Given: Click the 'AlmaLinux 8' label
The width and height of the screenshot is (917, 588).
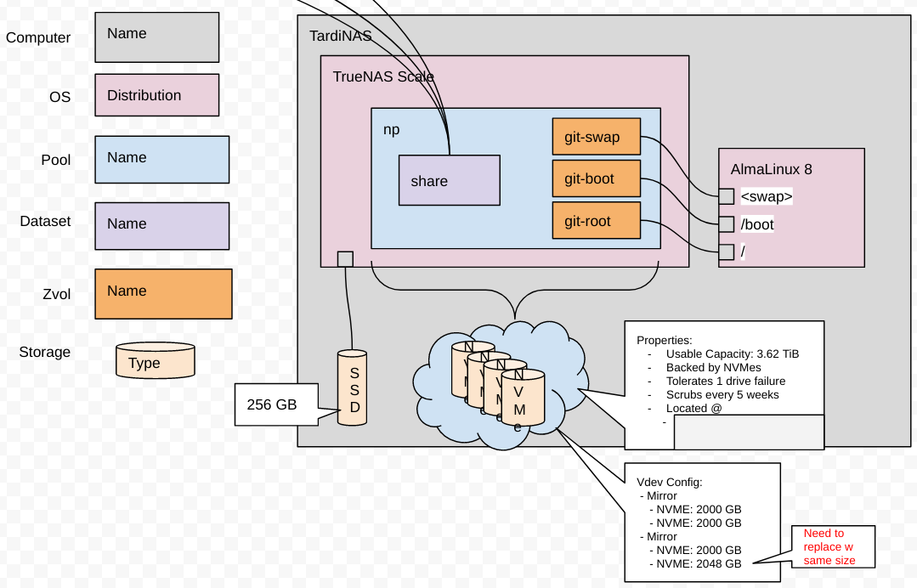Looking at the screenshot, I should click(x=771, y=169).
